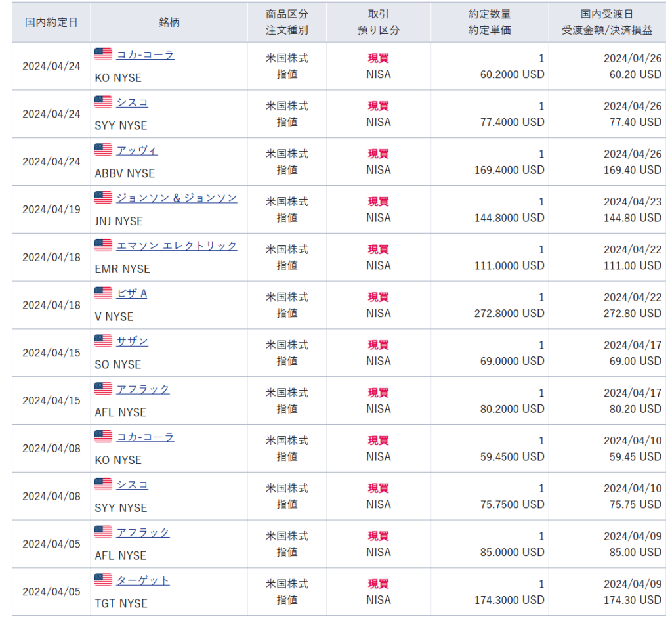Open the アフラック link dated 2024/04/05
Viewport: 672px width, 623px height.
(142, 532)
